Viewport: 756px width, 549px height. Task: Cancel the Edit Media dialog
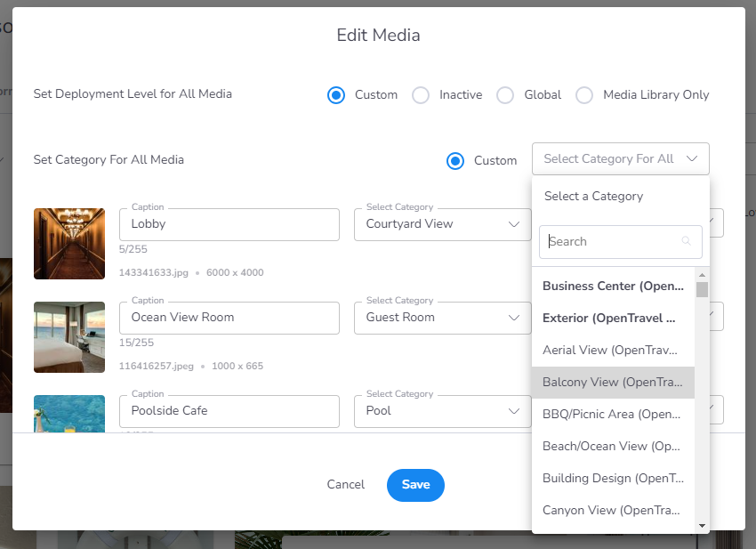coord(346,484)
